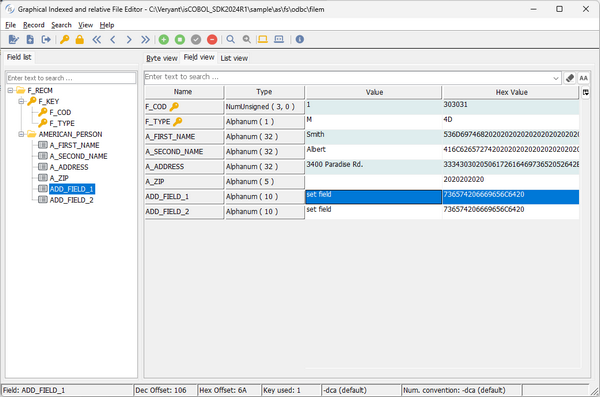Sort by the Hex Value column header
Viewport: 600px width, 397px height.
pos(511,92)
